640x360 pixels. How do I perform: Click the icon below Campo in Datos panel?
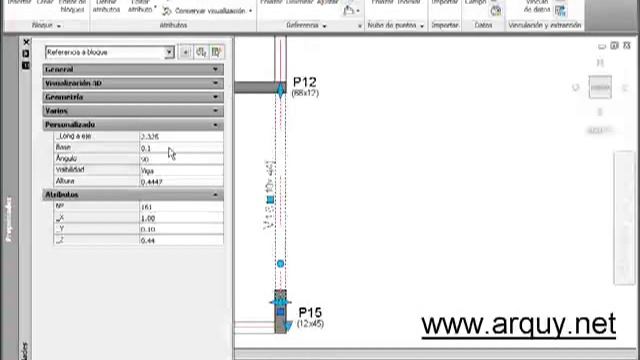[496, 11]
